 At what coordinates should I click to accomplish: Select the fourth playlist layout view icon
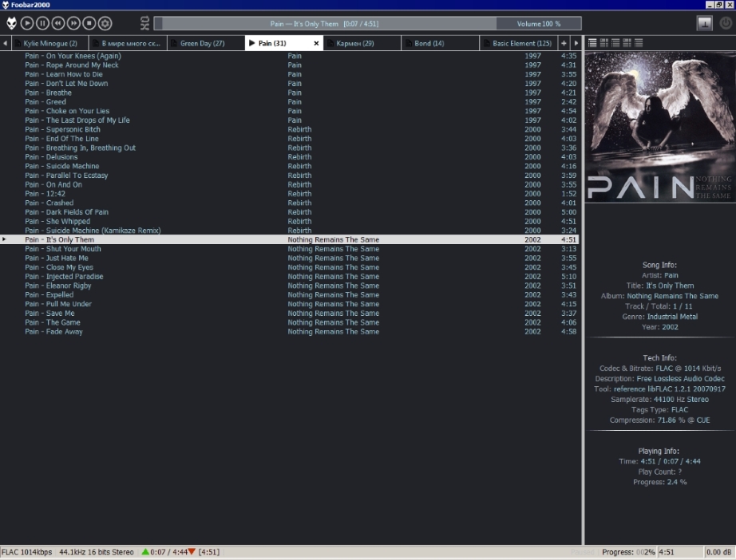[x=627, y=43]
